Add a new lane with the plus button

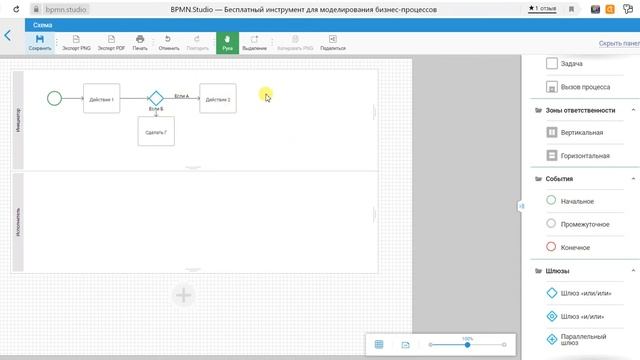point(184,295)
